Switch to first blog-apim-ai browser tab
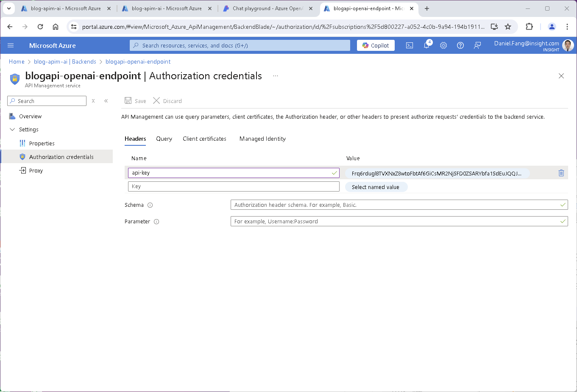This screenshot has height=392, width=577. pyautogui.click(x=66, y=8)
